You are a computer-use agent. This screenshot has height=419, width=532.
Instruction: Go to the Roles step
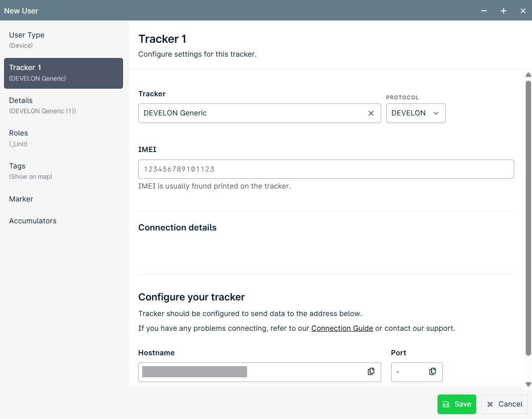(63, 138)
